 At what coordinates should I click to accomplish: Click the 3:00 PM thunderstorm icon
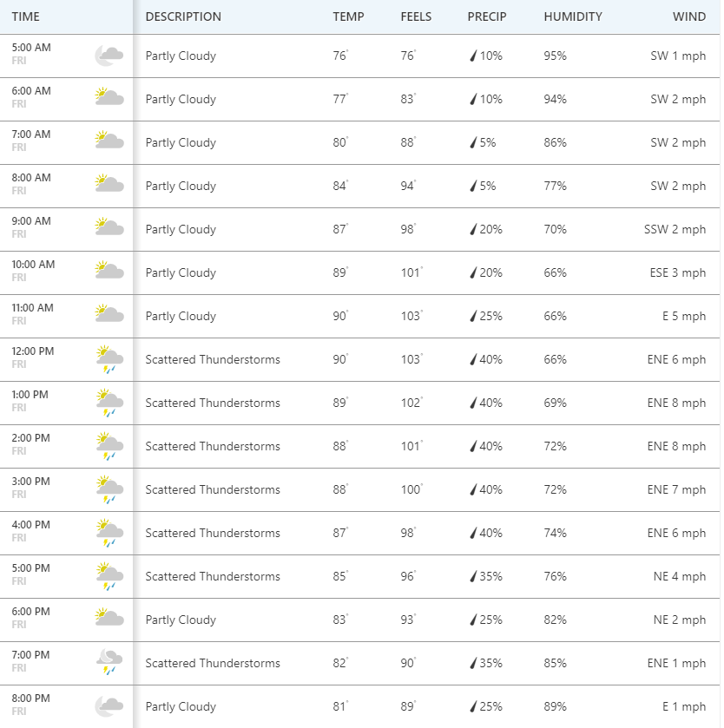click(109, 489)
